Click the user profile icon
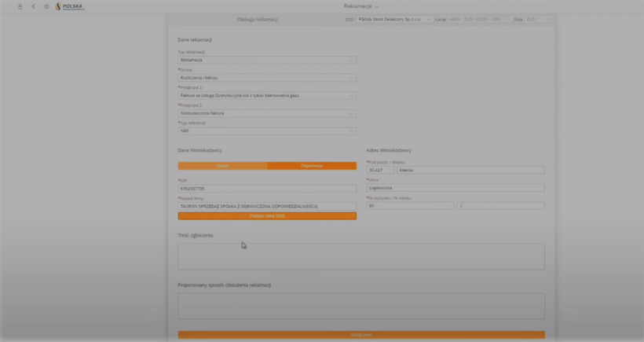Image resolution: width=644 pixels, height=342 pixels. pos(20,6)
